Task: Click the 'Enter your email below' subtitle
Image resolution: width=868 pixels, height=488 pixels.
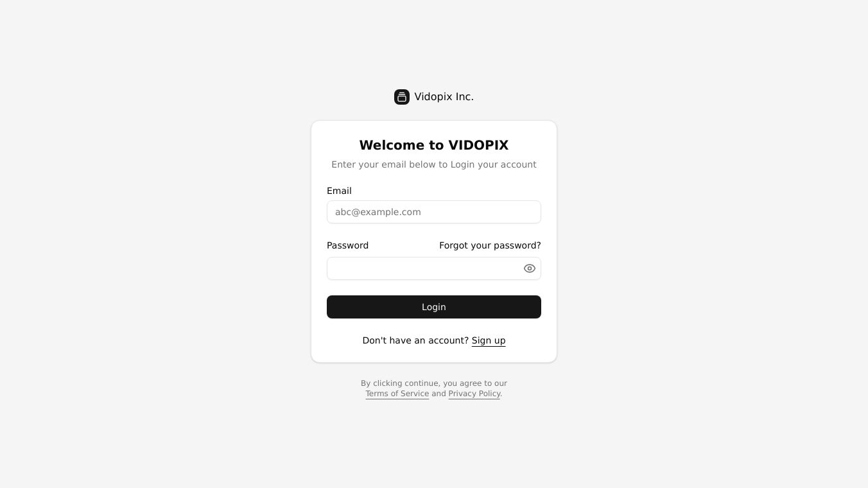Action: tap(434, 164)
